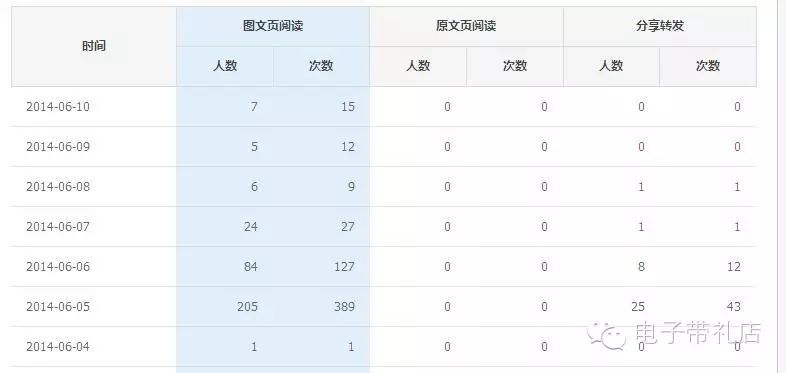786x373 pixels.
Task: Select the 图文页阅读 header group
Action: tap(273, 26)
